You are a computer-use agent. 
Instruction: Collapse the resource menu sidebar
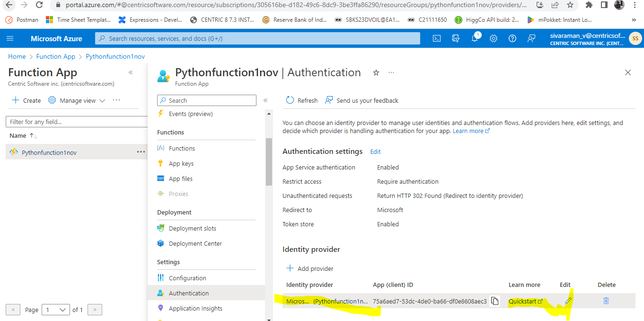[x=265, y=100]
